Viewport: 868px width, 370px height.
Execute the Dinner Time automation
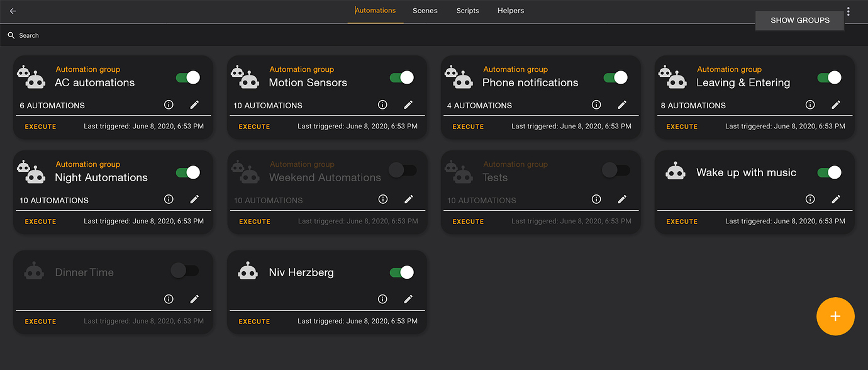pyautogui.click(x=41, y=322)
